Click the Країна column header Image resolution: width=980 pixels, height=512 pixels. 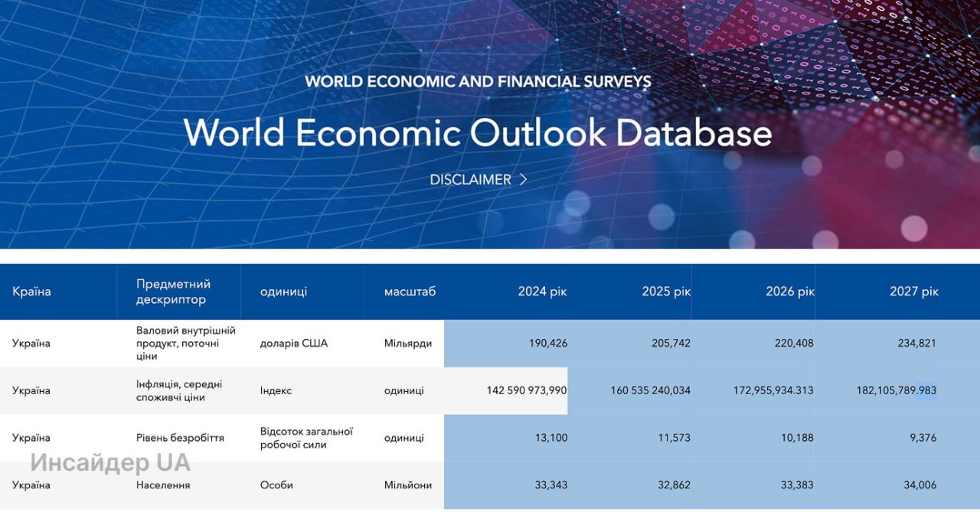pos(31,292)
